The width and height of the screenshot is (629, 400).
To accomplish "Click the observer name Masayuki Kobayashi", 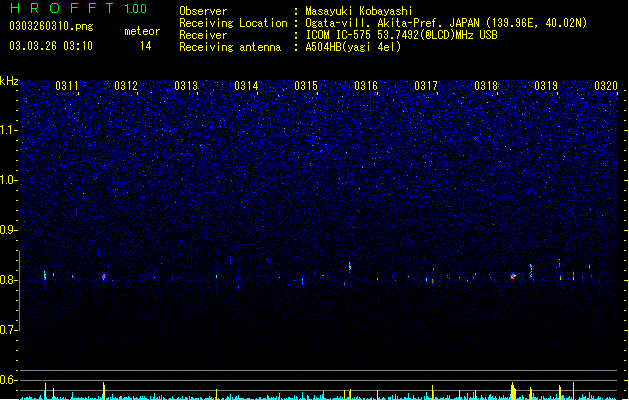I will (359, 11).
